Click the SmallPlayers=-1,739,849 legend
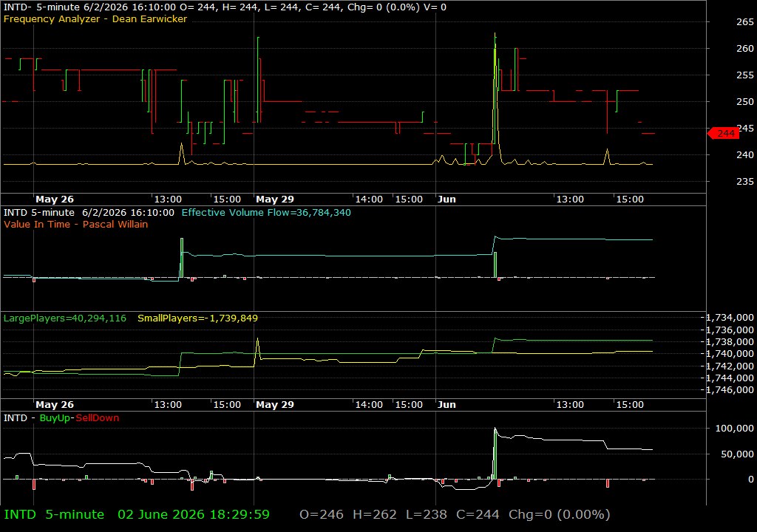 click(197, 318)
